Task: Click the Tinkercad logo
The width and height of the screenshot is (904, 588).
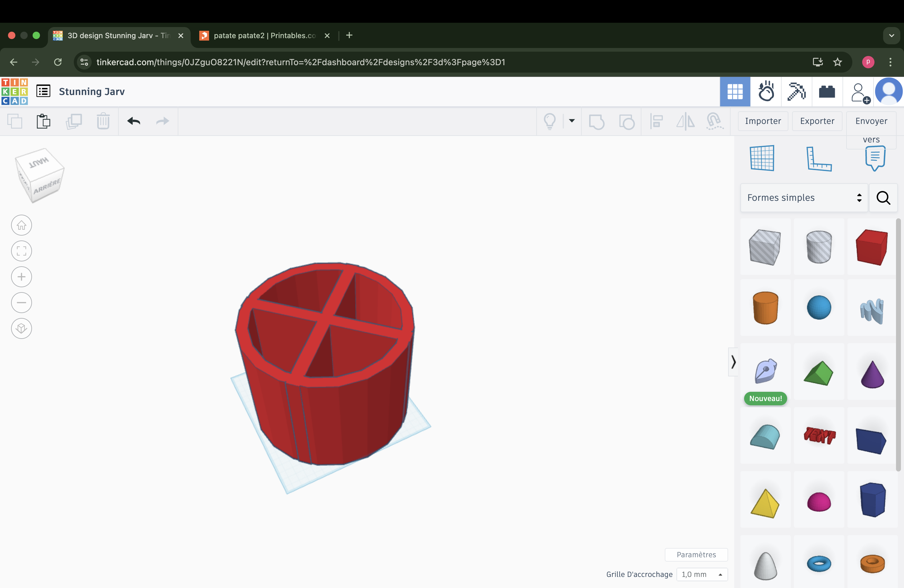Action: pos(15,92)
